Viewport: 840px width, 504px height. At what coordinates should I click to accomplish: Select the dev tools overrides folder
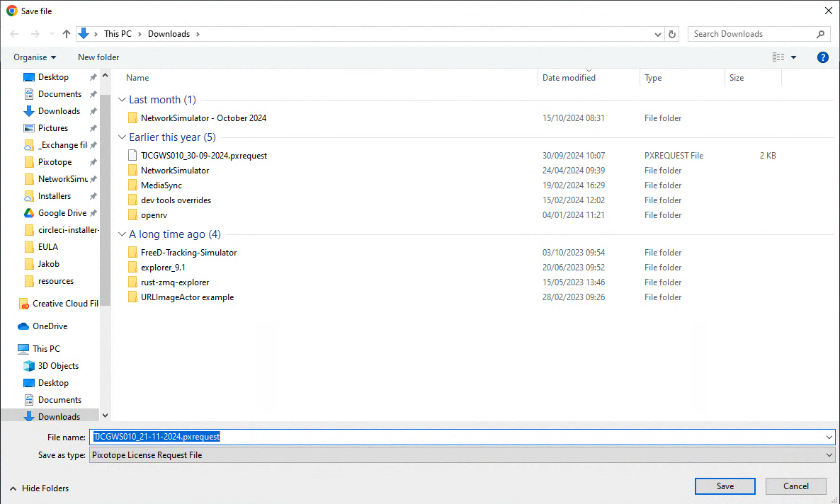(176, 200)
